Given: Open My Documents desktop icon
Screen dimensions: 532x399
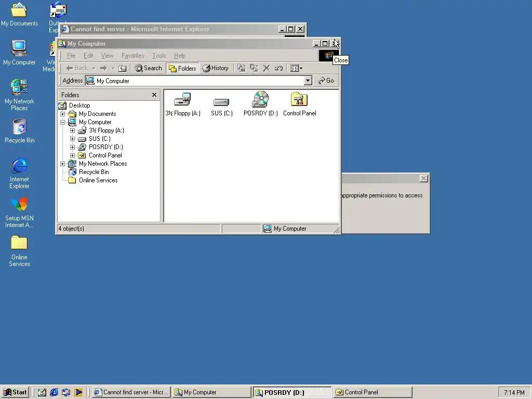Looking at the screenshot, I should click(x=19, y=14).
